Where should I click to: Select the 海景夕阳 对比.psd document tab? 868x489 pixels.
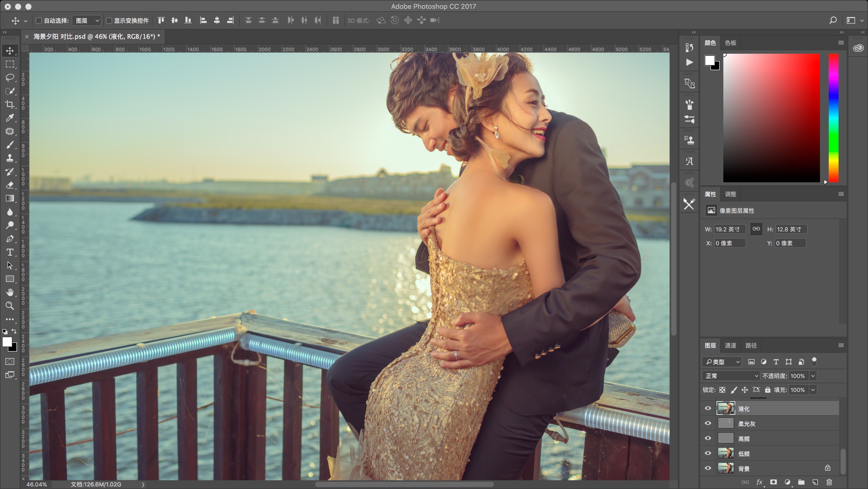coord(97,36)
